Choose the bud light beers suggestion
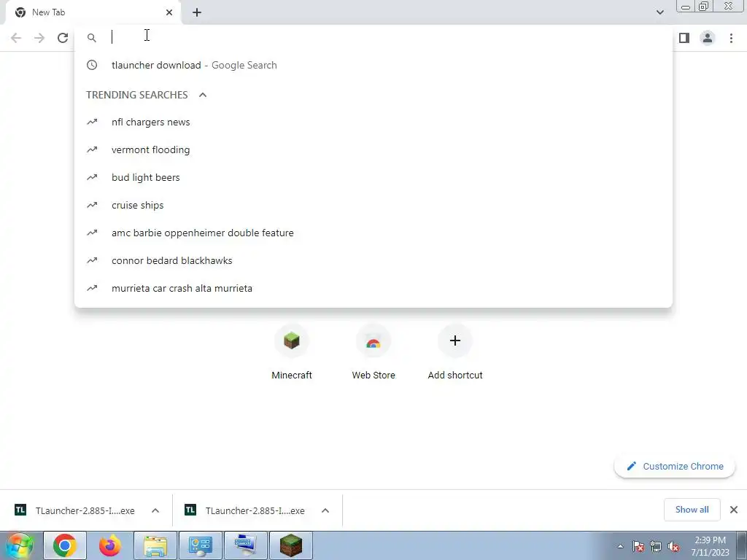Screen dimensions: 747x560 (x=373, y=177)
